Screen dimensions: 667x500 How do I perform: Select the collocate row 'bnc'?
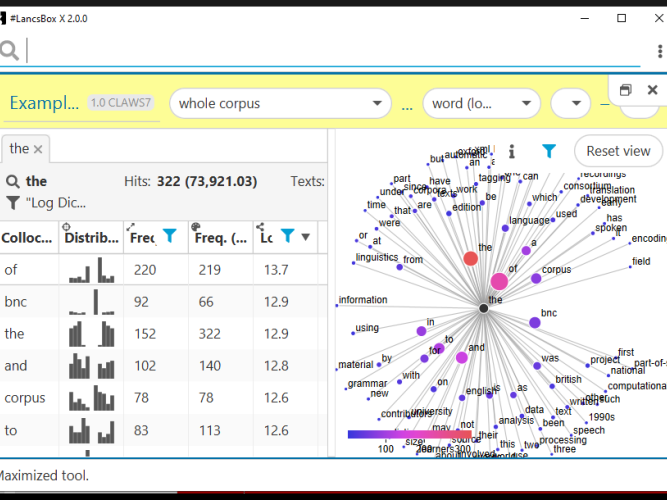click(x=163, y=302)
